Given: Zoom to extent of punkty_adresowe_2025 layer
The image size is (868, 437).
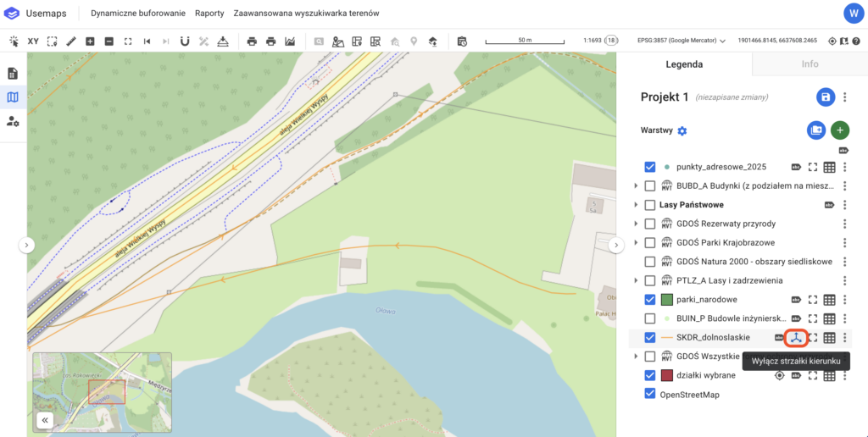Looking at the screenshot, I should click(812, 167).
